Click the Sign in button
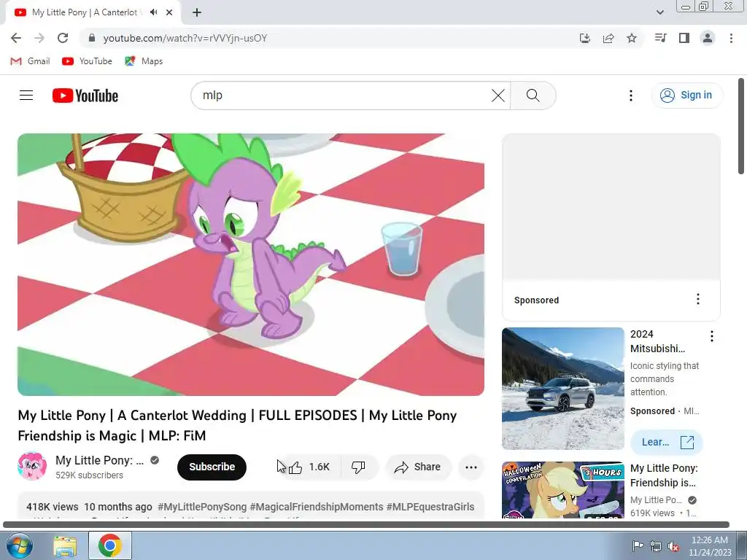Viewport: 747px width, 560px height. click(x=687, y=96)
